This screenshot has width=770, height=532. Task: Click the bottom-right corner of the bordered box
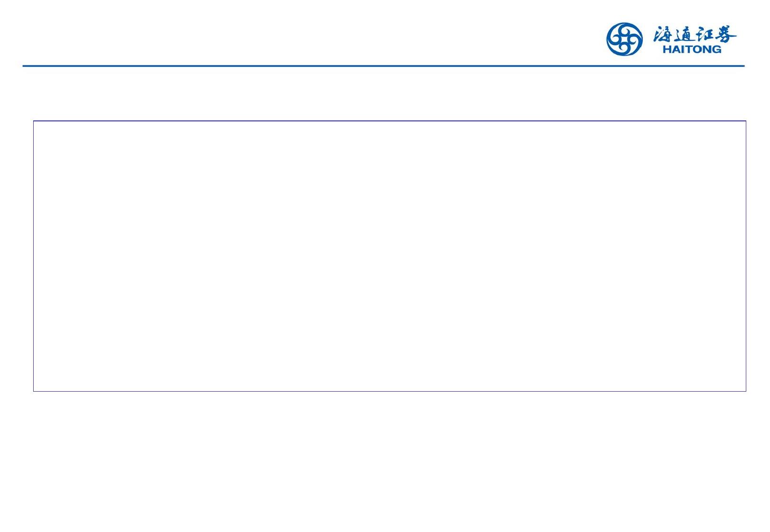tap(746, 391)
